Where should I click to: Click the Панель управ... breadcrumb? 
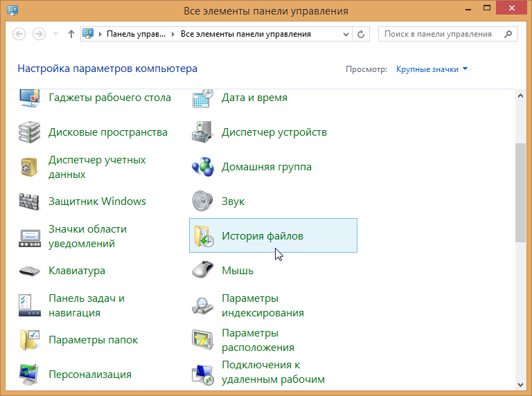coord(136,34)
